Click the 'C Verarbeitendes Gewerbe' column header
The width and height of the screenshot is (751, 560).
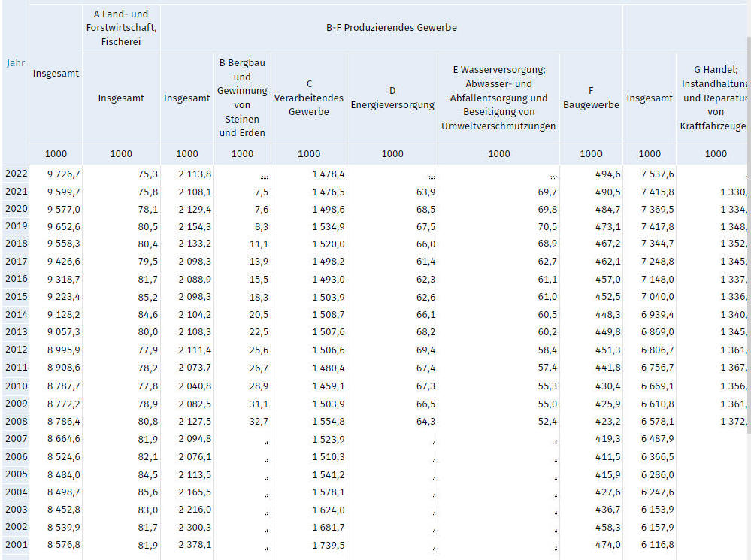click(x=309, y=98)
